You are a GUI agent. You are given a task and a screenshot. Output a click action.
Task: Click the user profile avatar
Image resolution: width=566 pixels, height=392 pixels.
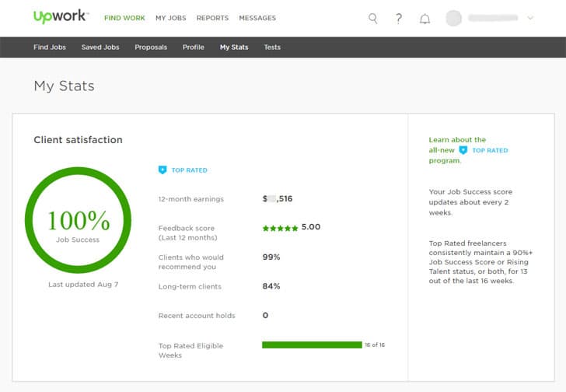453,18
